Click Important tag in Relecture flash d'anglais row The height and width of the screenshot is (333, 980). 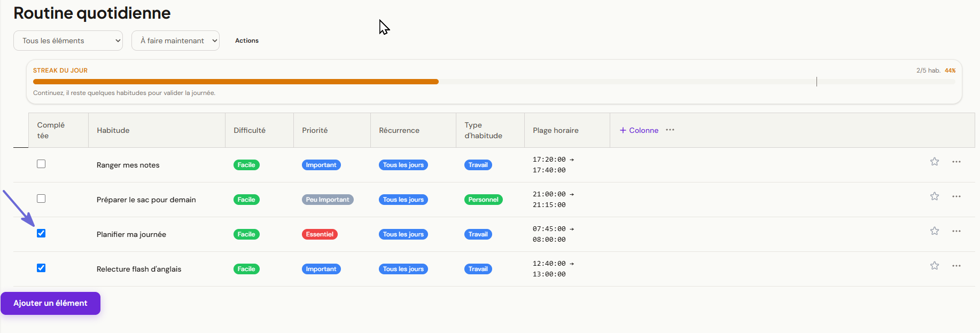coord(321,269)
